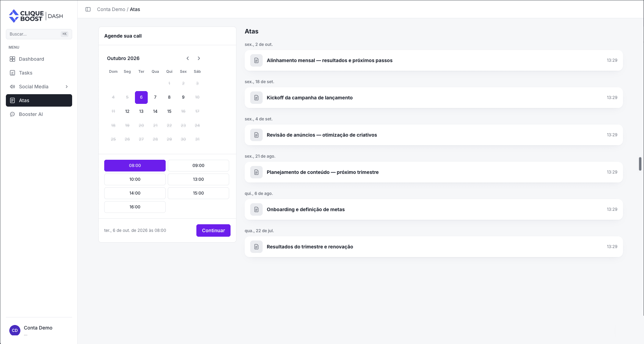The image size is (644, 344).
Task: Pick October 15 in the calendar
Action: pyautogui.click(x=169, y=111)
